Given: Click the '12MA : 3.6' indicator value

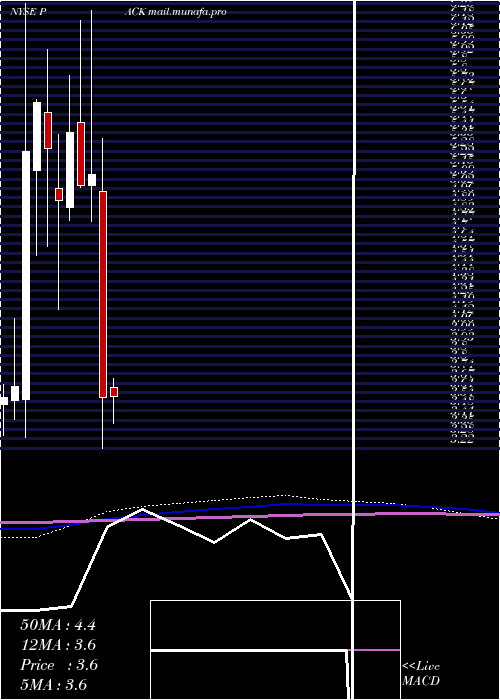Looking at the screenshot, I should pos(58,645).
